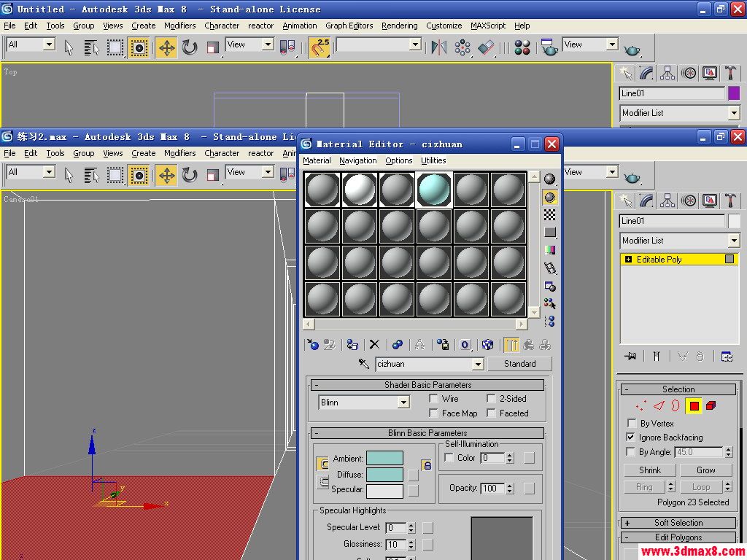Click Material Effects Channel icon

pyautogui.click(x=465, y=344)
